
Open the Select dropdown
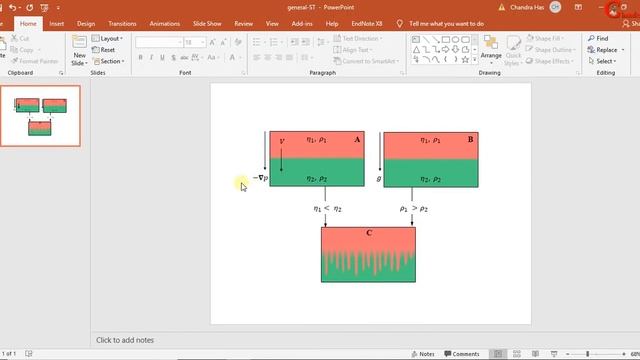coord(602,61)
